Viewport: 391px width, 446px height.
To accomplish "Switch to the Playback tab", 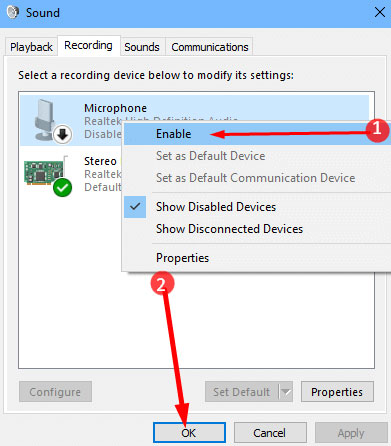I will [x=31, y=47].
